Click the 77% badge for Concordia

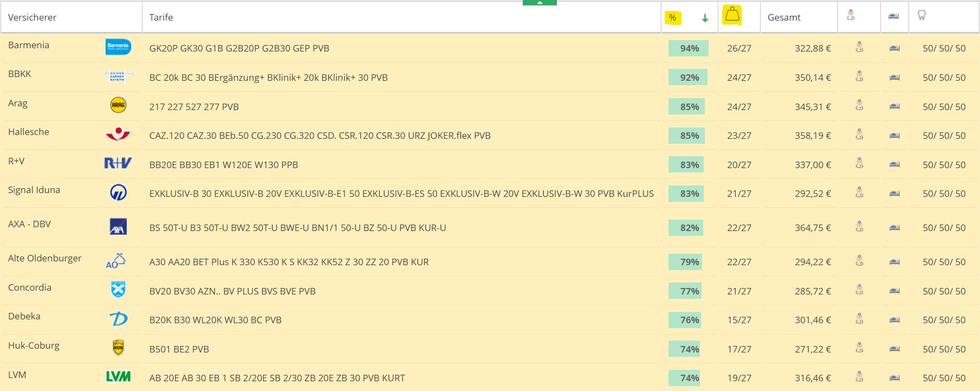pyautogui.click(x=686, y=291)
